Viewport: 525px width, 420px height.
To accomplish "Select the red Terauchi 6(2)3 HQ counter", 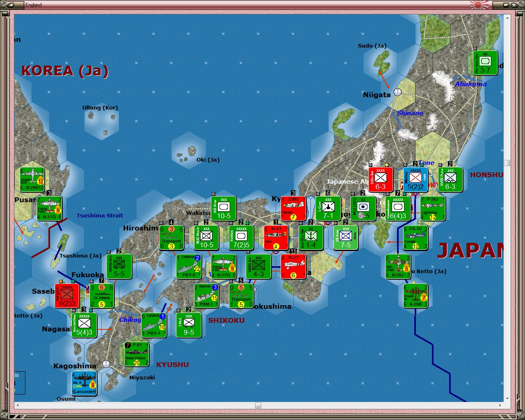I will pos(67,296).
